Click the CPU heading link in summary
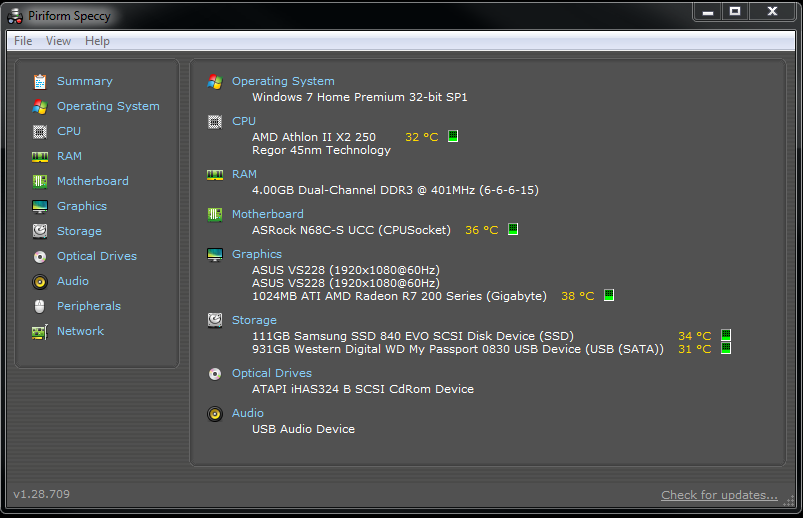 click(x=244, y=121)
